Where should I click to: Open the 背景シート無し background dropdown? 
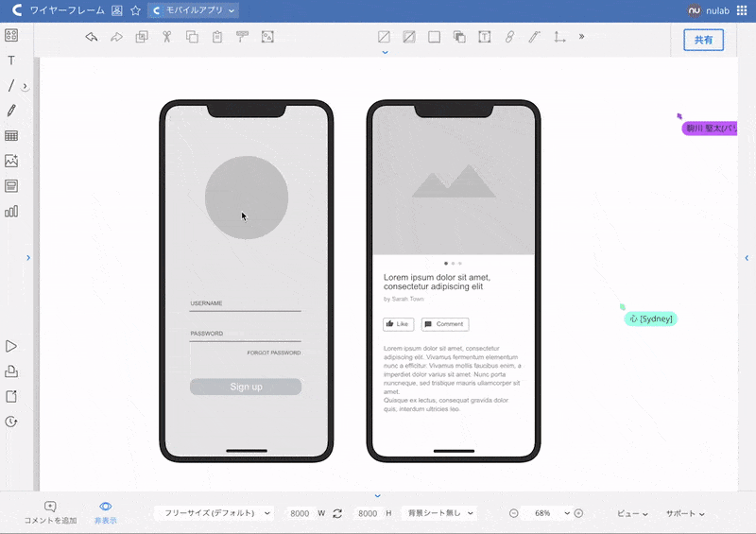click(438, 513)
